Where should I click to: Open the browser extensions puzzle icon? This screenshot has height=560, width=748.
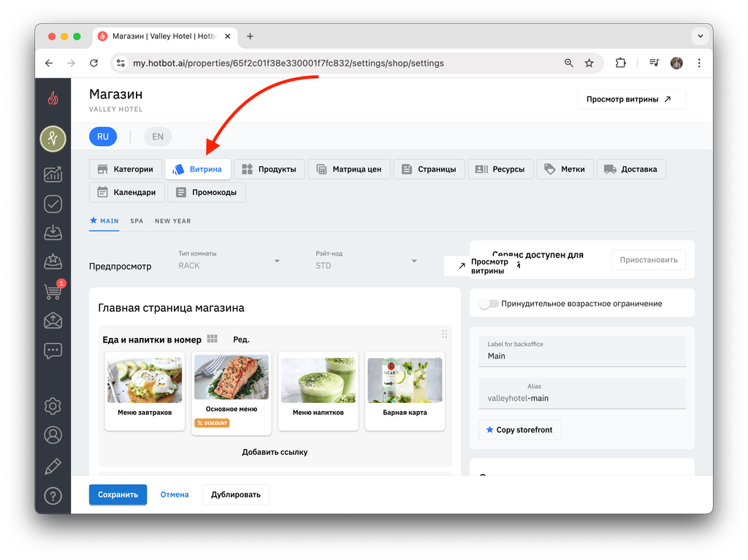pyautogui.click(x=621, y=63)
